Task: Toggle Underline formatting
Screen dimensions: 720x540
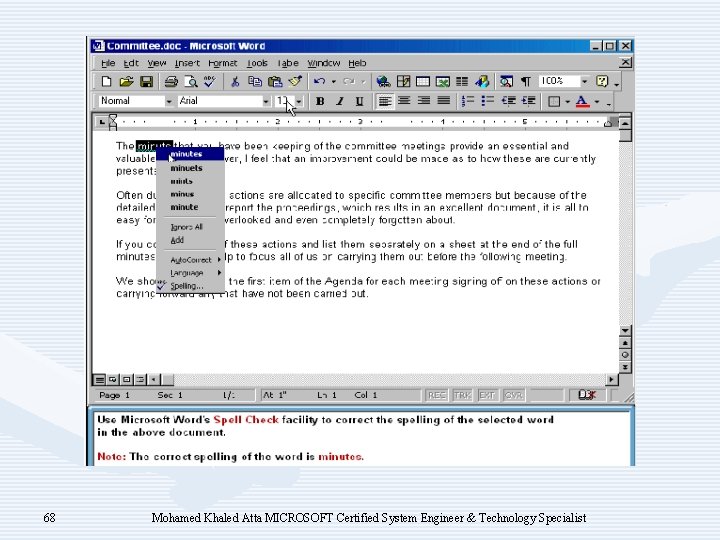Action: point(360,101)
